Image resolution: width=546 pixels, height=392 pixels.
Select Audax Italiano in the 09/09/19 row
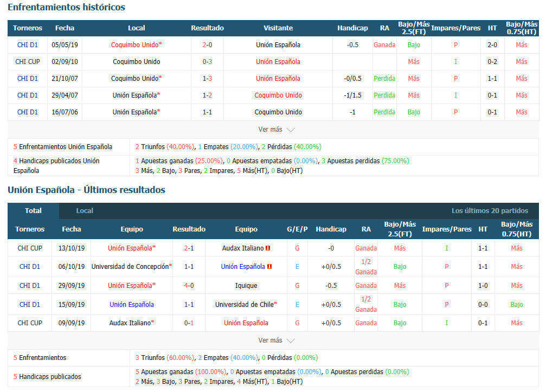pyautogui.click(x=131, y=323)
